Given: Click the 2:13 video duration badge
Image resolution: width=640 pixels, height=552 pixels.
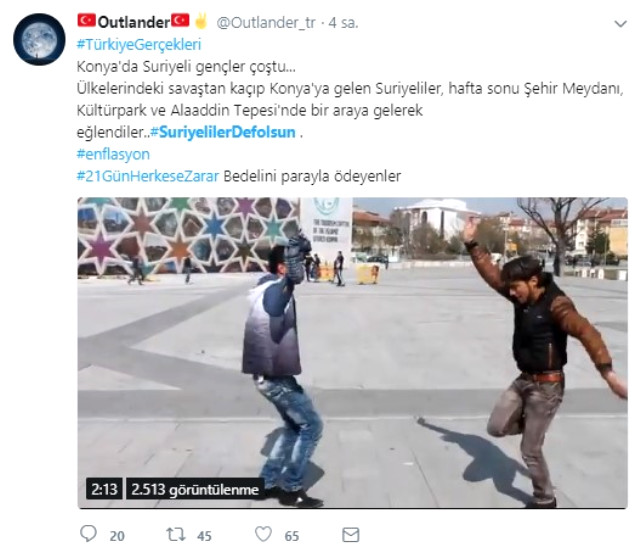Looking at the screenshot, I should click(104, 489).
